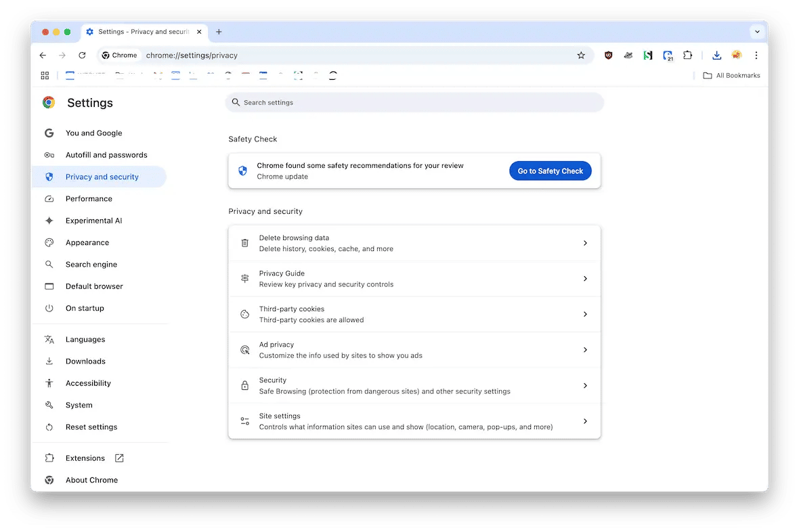The height and width of the screenshot is (532, 799).
Task: Click the bookmark star icon in address bar
Action: pyautogui.click(x=581, y=56)
